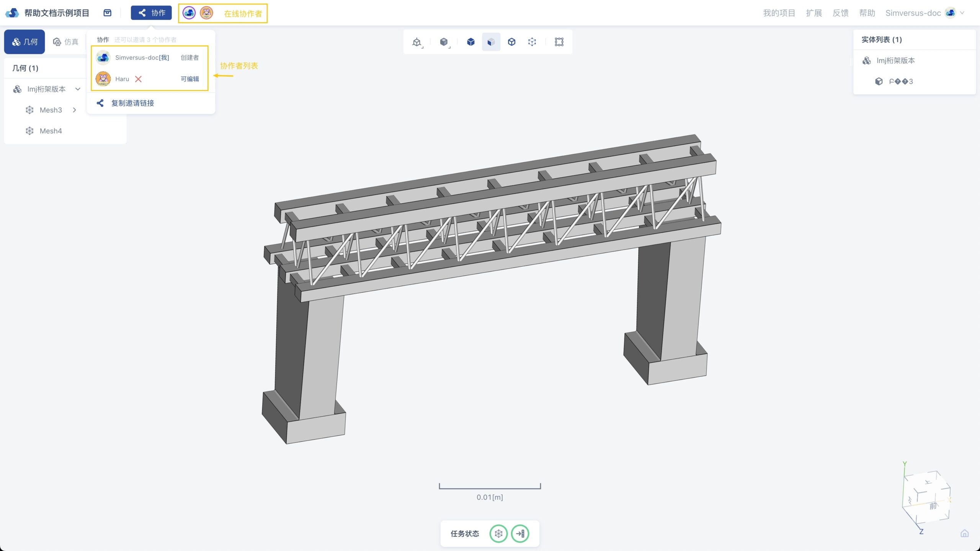Click the mesh task status icon

click(498, 533)
